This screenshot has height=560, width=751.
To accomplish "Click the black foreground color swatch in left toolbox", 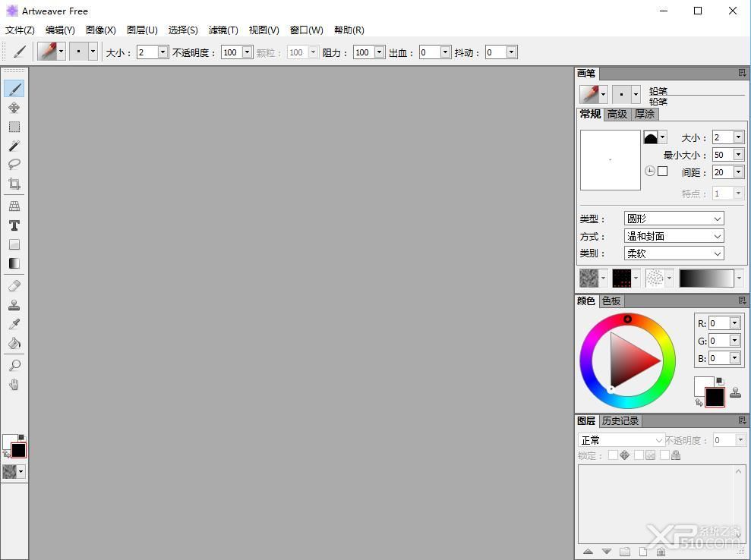I will pyautogui.click(x=19, y=450).
